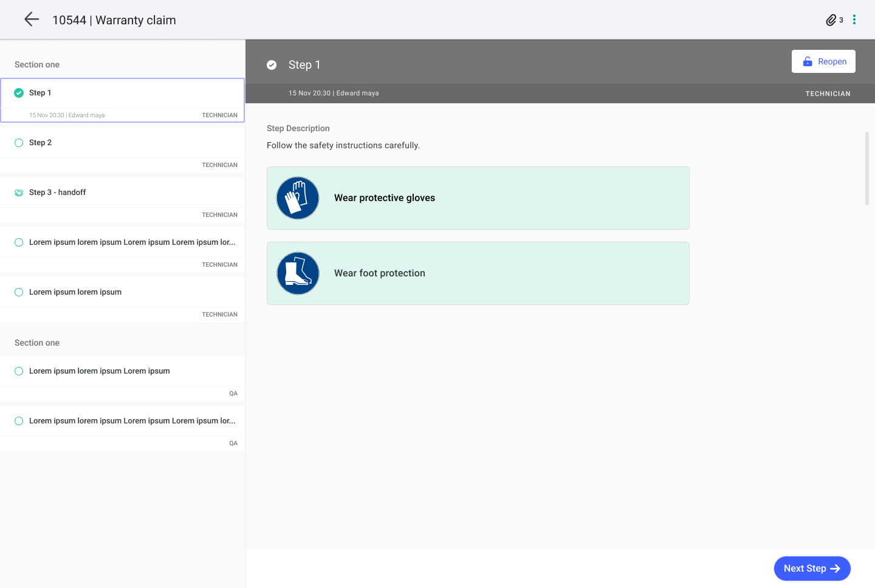Image resolution: width=875 pixels, height=588 pixels.
Task: Click sidebar timestamp '15 Nov 20:30 | Edward maya'
Action: point(67,115)
